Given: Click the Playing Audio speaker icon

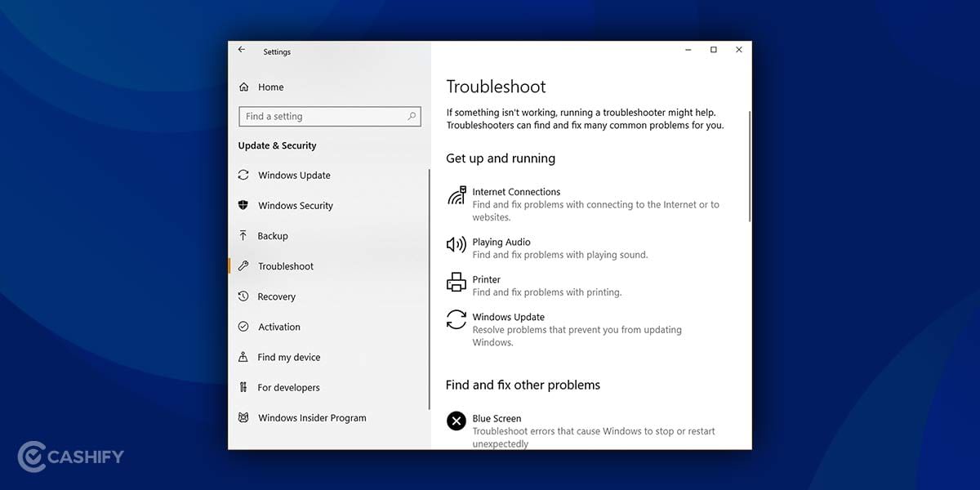Looking at the screenshot, I should coord(456,244).
